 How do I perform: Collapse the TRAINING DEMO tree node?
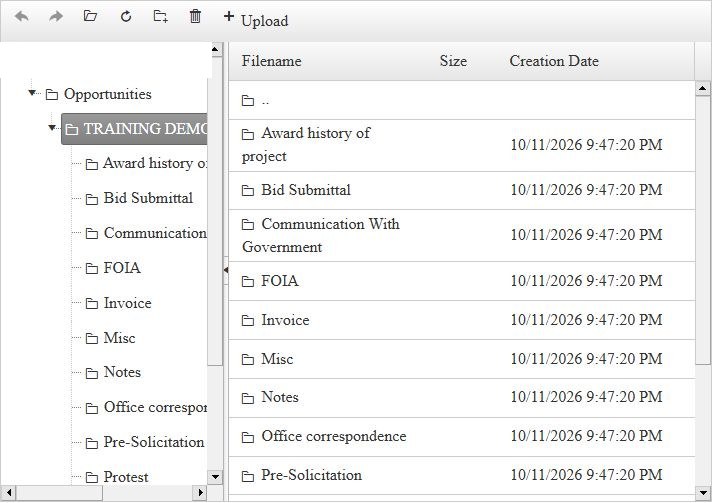(52, 128)
